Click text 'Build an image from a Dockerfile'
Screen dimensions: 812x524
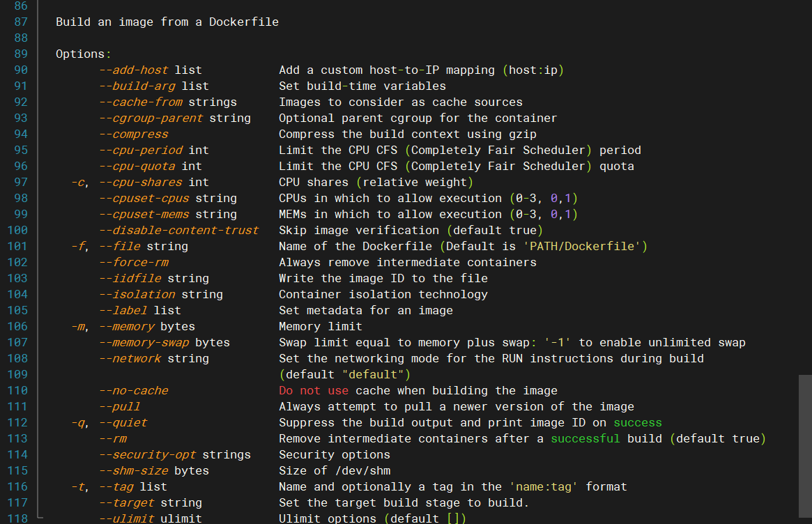167,22
